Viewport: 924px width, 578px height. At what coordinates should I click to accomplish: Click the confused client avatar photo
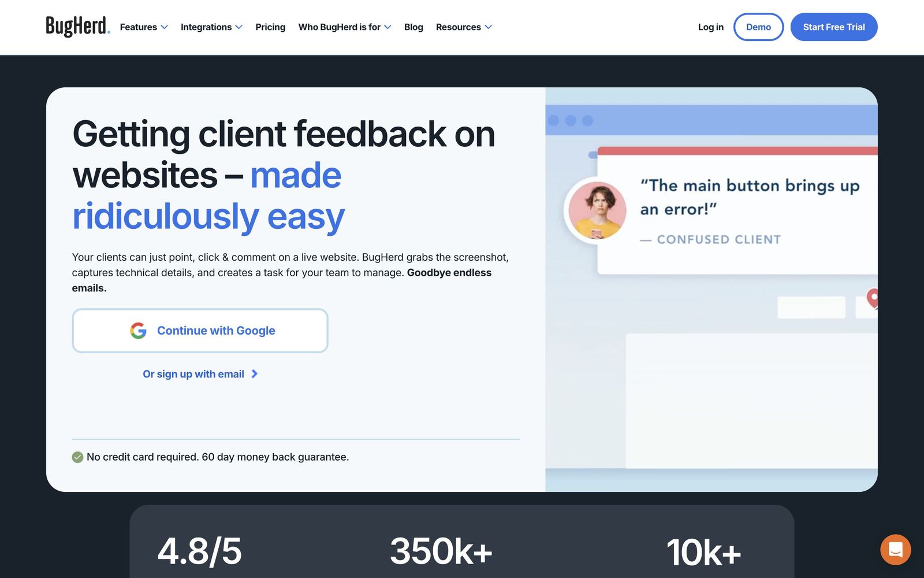597,210
